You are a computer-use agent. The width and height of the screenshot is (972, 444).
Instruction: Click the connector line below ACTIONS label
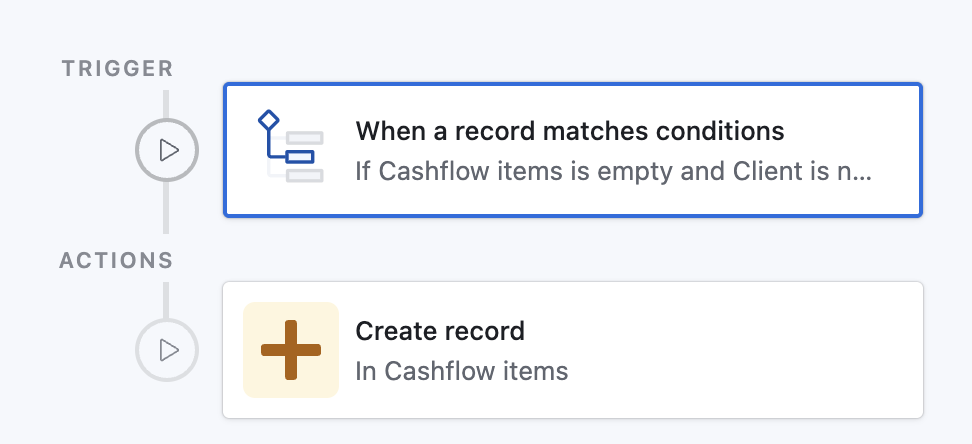(x=166, y=300)
